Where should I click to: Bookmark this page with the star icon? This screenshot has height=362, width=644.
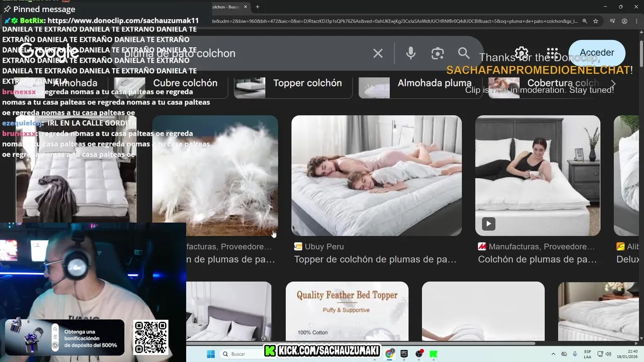[596, 21]
